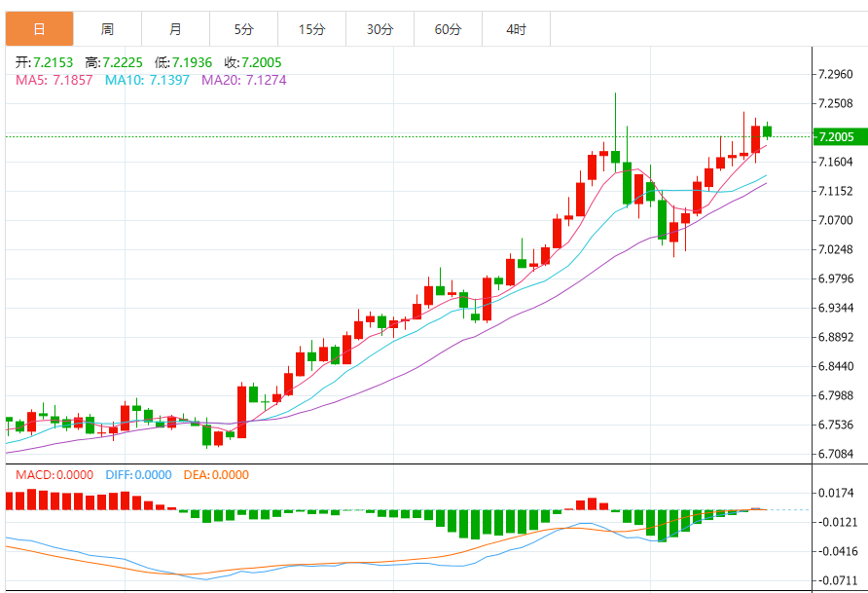
Task: Open the 60分 timeframe tab
Action: 448,29
